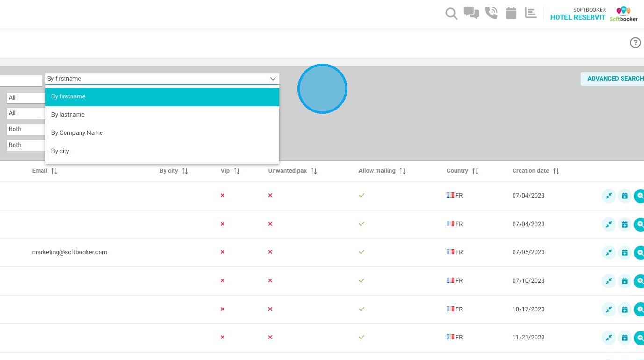Select the By firstname option
Image resolution: width=644 pixels, height=360 pixels.
(162, 97)
